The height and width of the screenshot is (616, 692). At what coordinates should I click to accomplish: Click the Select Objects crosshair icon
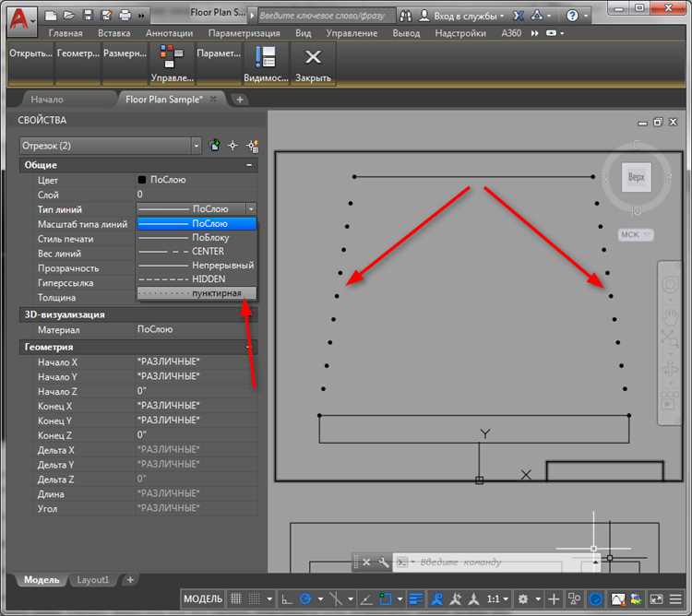pyautogui.click(x=233, y=146)
